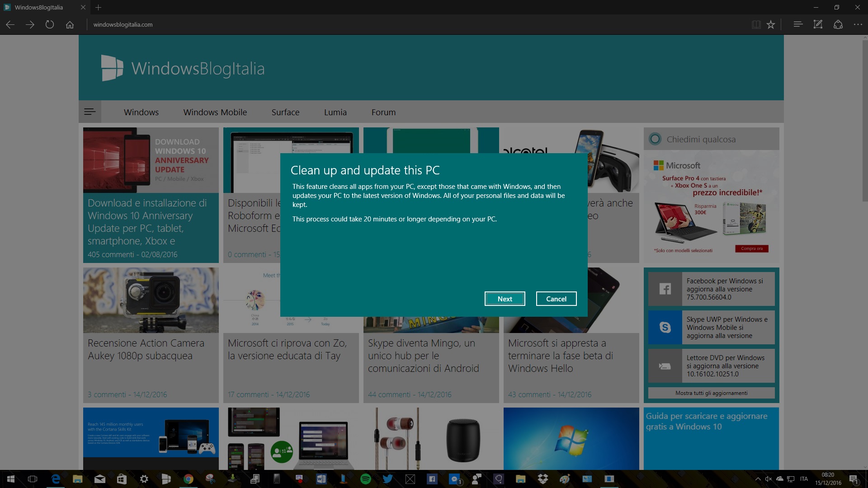The image size is (868, 488).
Task: Switch to Edge in the taskbar
Action: (x=56, y=479)
